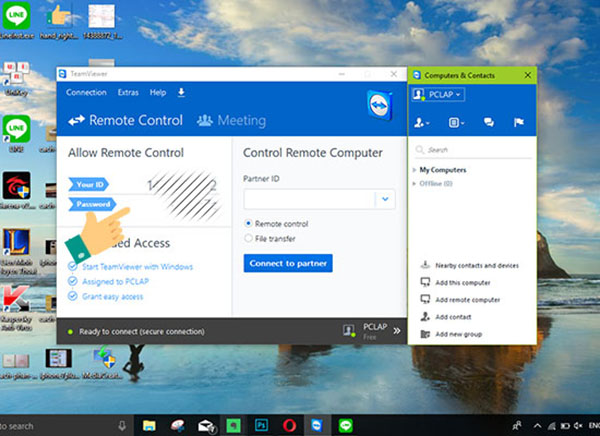The image size is (600, 436).
Task: Open the Help menu
Action: click(158, 93)
